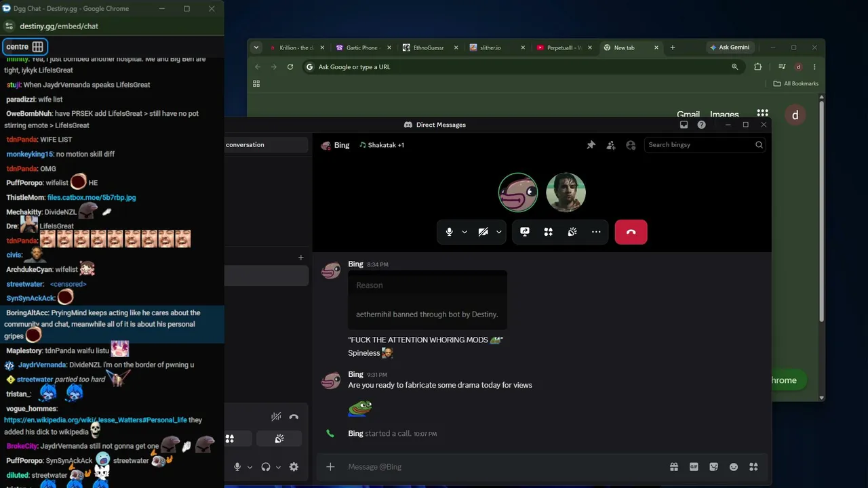Toggle mute in the Discord user panel
The image size is (868, 488).
(237, 467)
